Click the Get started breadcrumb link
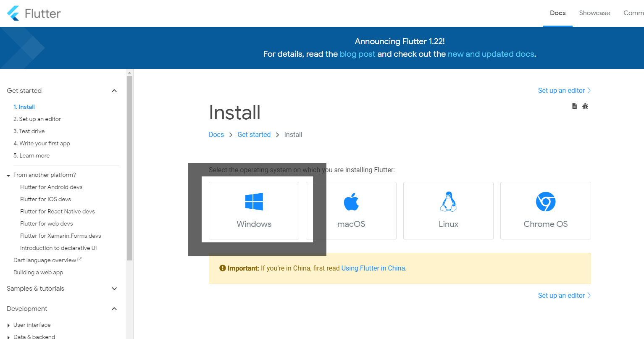 [x=254, y=134]
